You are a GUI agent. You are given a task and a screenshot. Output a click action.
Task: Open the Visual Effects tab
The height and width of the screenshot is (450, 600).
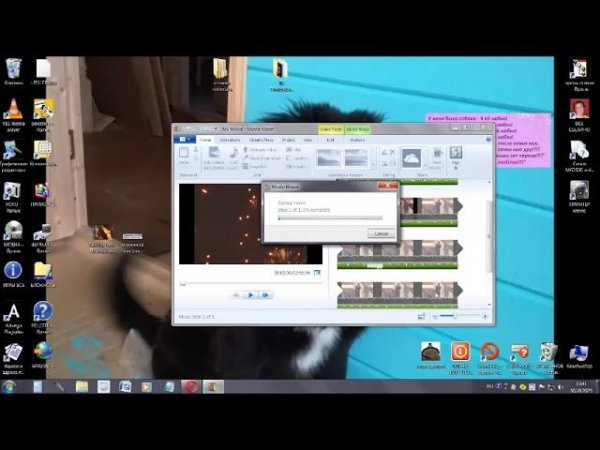[261, 140]
